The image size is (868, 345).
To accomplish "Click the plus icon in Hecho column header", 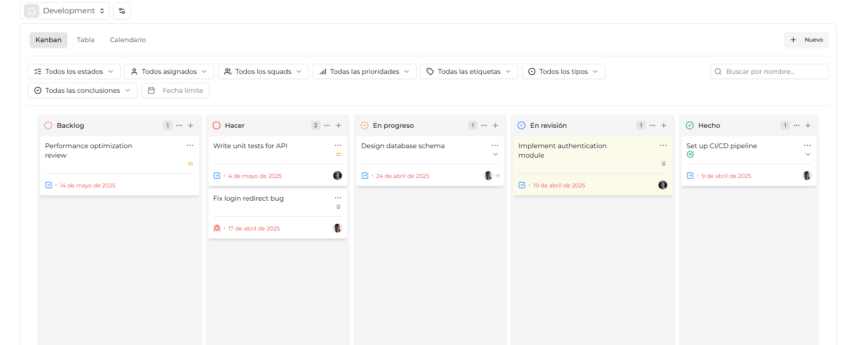I will click(x=808, y=125).
